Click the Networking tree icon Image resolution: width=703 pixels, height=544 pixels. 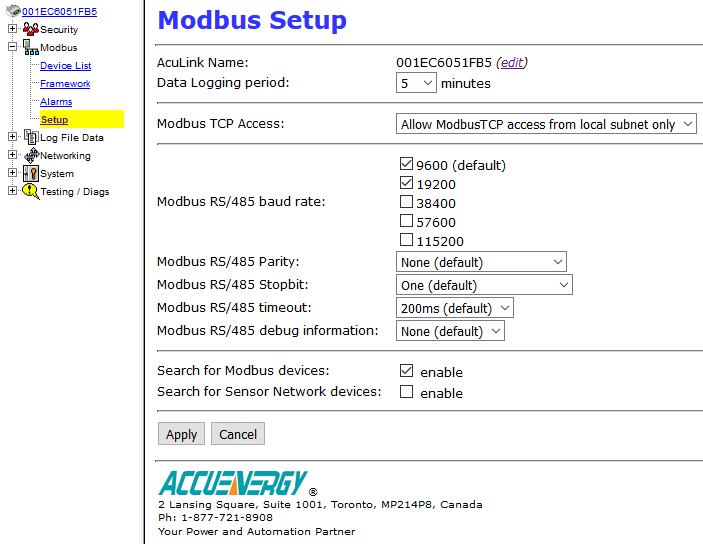[x=30, y=155]
